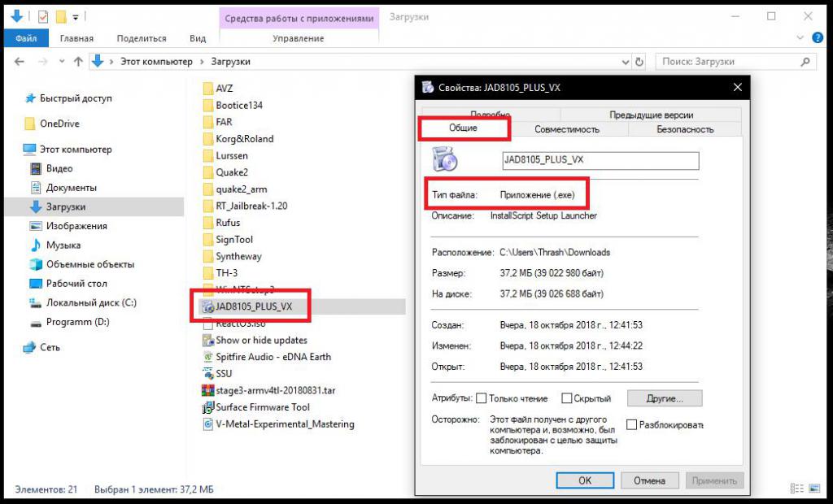Select 'Быстрый доступ' in navigation pane

(x=76, y=98)
